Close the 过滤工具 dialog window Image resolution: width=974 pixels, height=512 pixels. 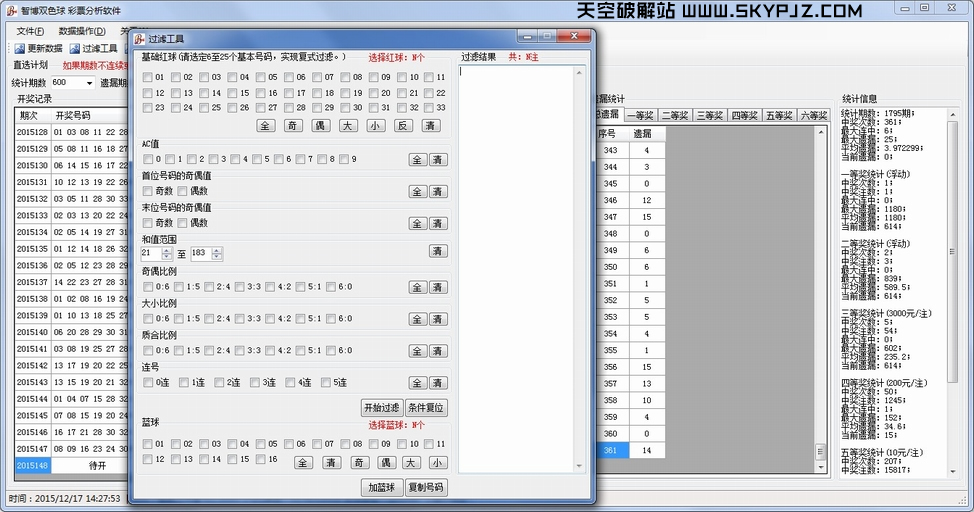(x=573, y=37)
